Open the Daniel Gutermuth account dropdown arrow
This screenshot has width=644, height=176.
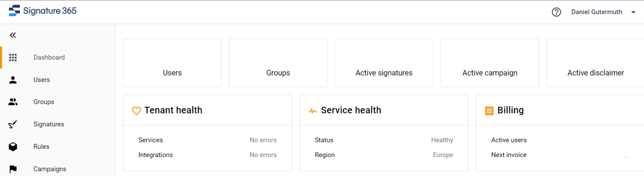[633, 12]
